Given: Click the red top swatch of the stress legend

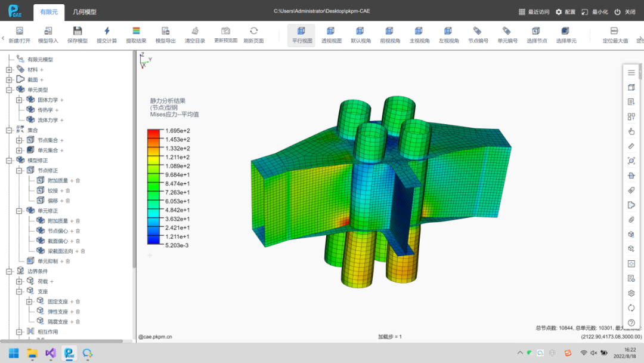Looking at the screenshot, I should coord(154,131).
